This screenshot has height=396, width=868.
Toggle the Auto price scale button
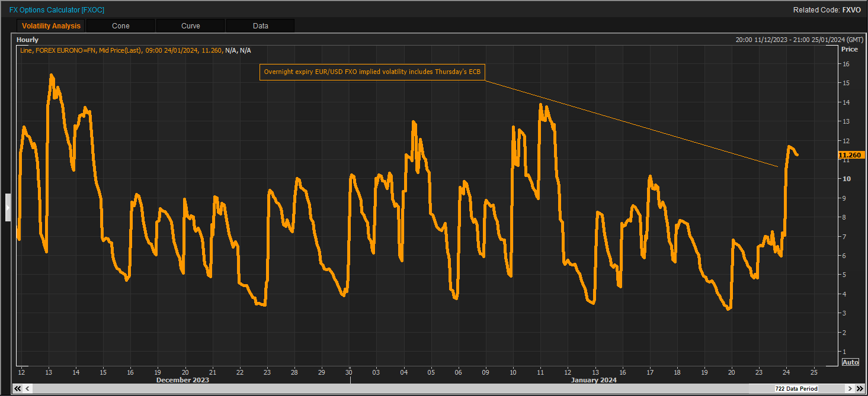click(850, 362)
